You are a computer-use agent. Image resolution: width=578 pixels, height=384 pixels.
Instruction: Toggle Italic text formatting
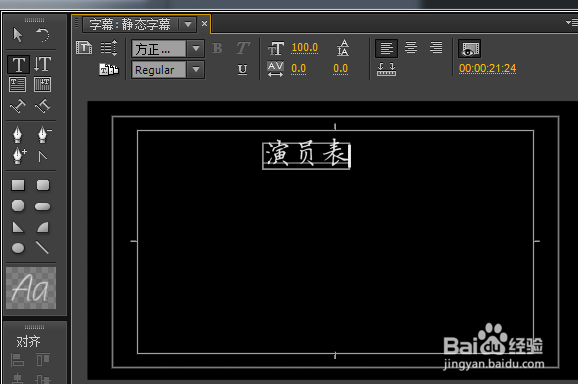pos(243,48)
